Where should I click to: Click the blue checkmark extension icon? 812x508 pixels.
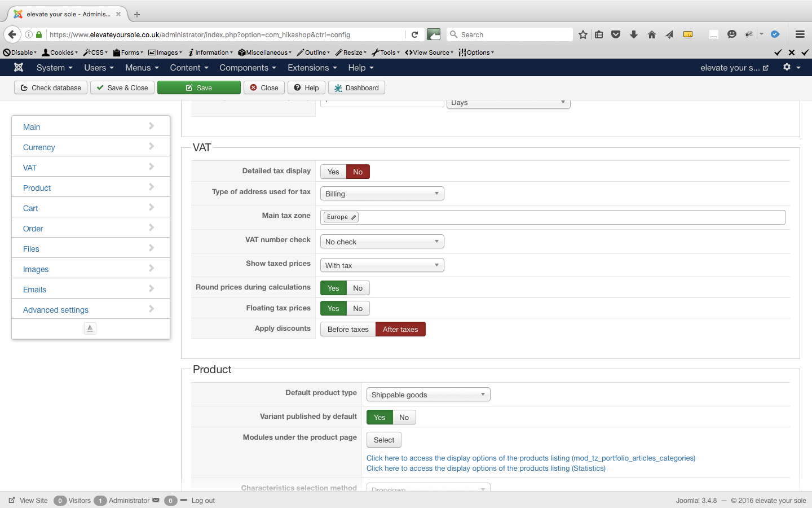tap(775, 34)
